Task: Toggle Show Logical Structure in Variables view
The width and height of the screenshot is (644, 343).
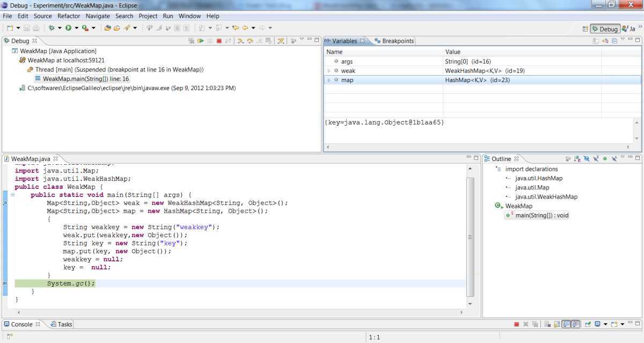Action: pyautogui.click(x=605, y=41)
